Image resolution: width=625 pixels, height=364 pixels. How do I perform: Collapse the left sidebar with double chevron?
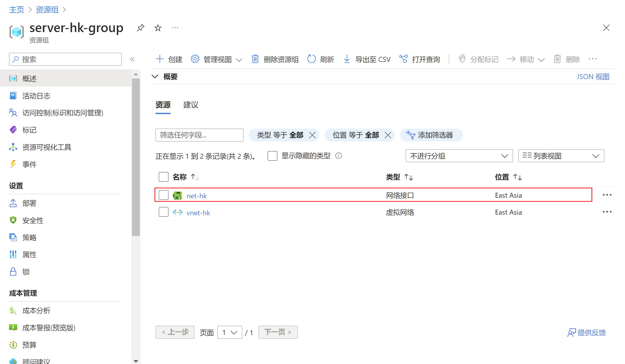[x=132, y=60]
